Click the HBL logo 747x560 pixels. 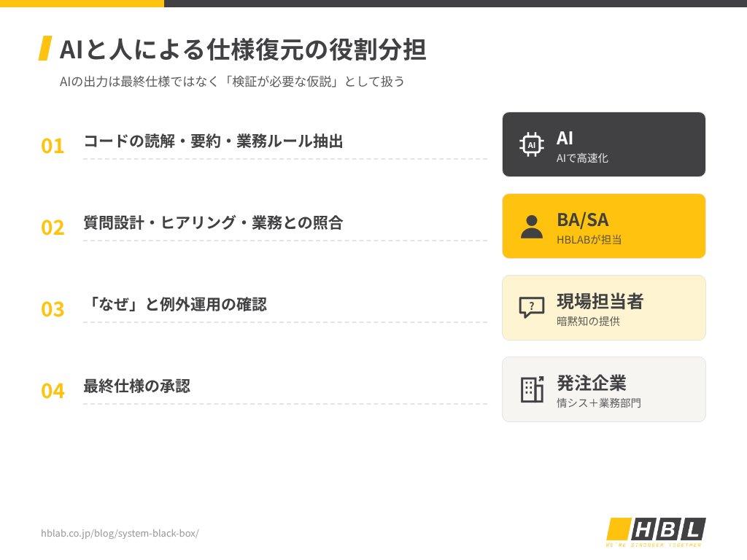pos(656,532)
